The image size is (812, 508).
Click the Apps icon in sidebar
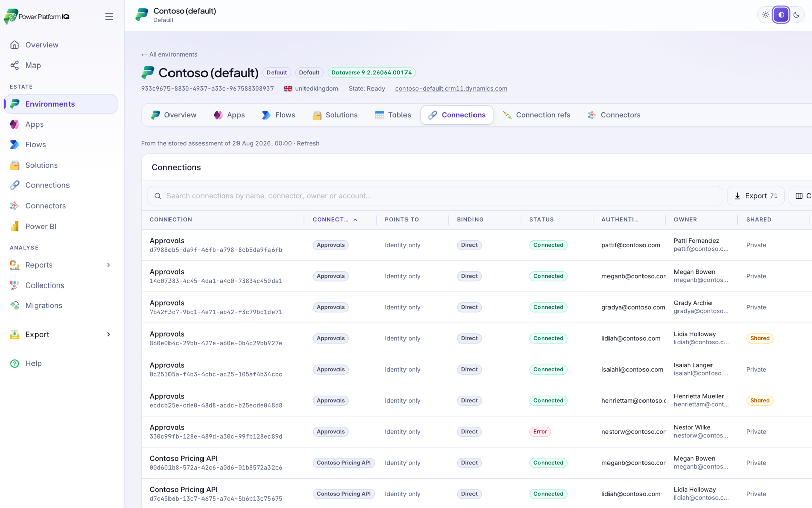point(15,124)
